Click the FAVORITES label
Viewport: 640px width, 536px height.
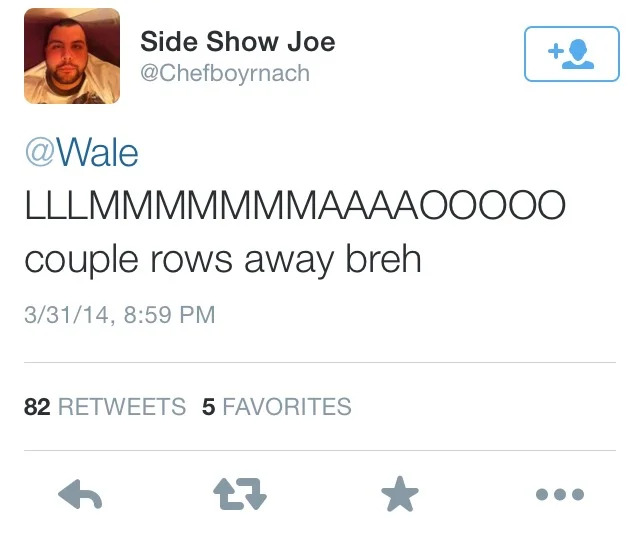287,407
